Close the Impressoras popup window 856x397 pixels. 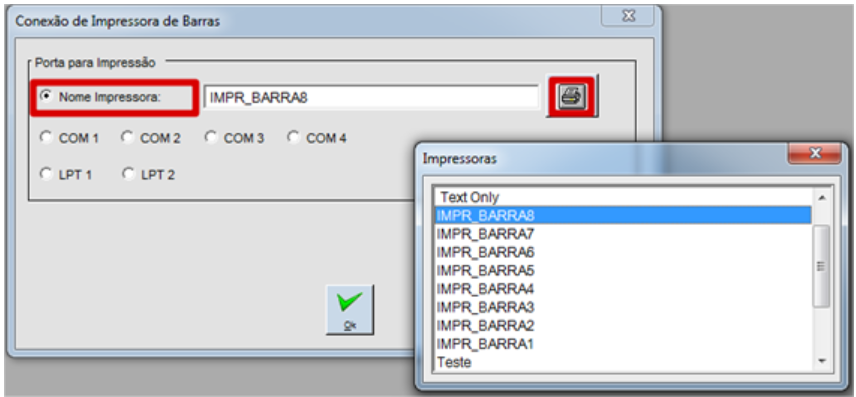[x=815, y=154]
